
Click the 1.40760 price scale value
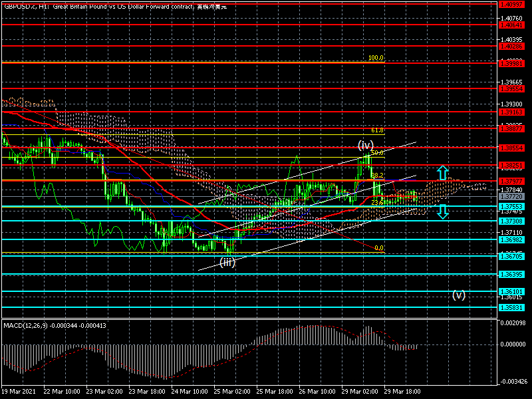coord(512,19)
